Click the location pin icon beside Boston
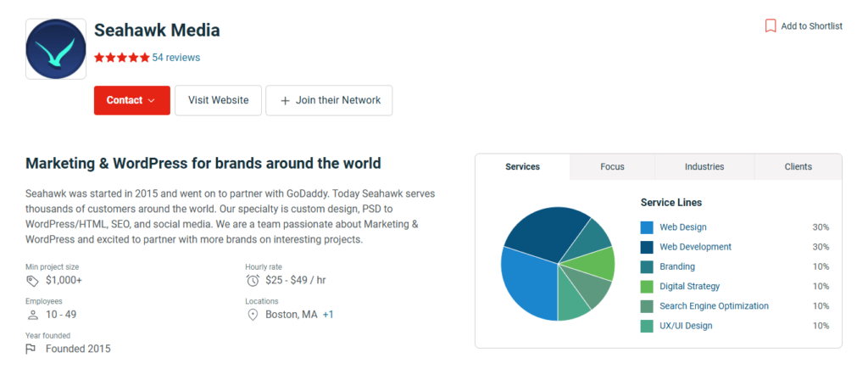This screenshot has height=386, width=868. pos(253,315)
